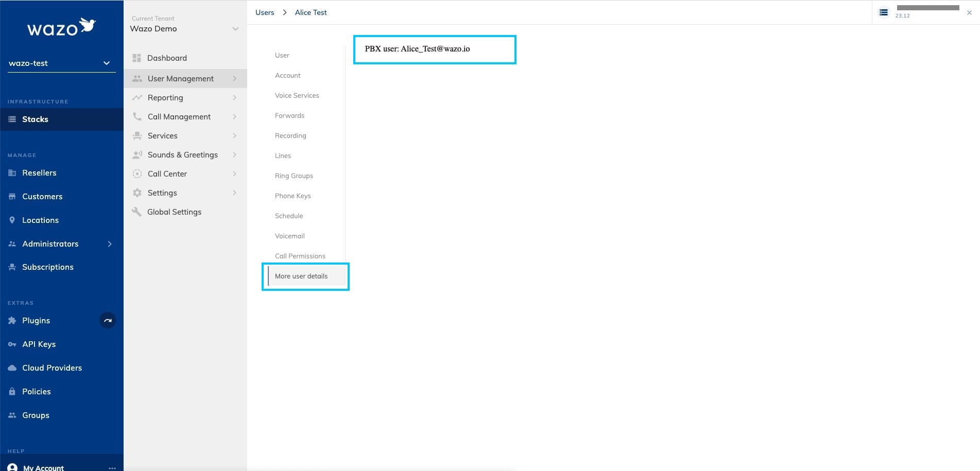Open the Current Tenant Wazo Demo dropdown
The image size is (980, 471).
click(x=184, y=24)
